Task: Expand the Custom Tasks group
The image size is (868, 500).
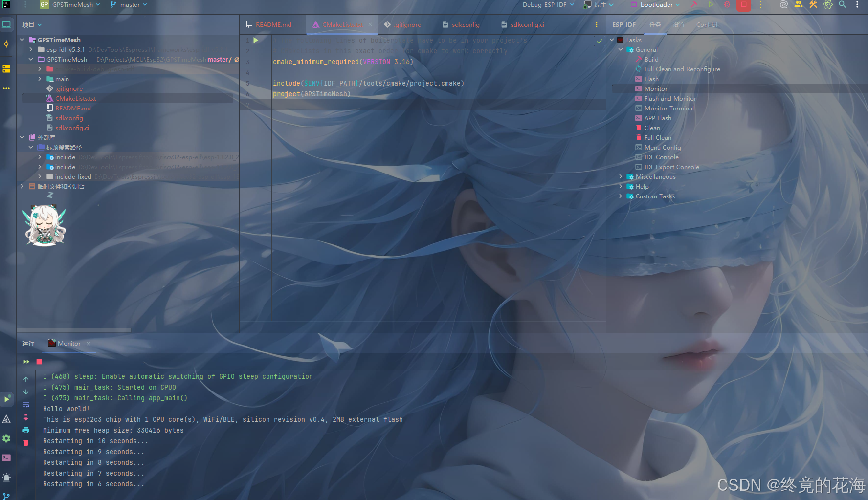Action: 621,196
